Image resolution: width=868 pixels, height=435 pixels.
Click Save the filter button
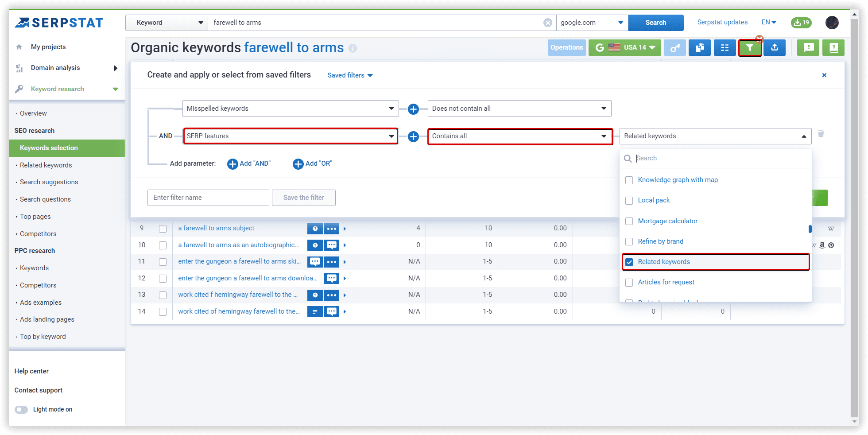click(x=303, y=198)
